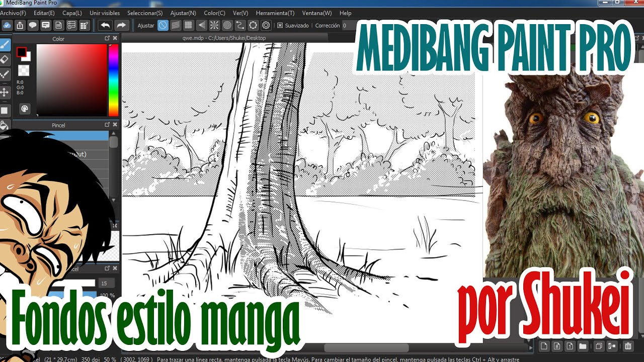Enable parallel lines snap guide
644x362 pixels.
click(x=176, y=25)
